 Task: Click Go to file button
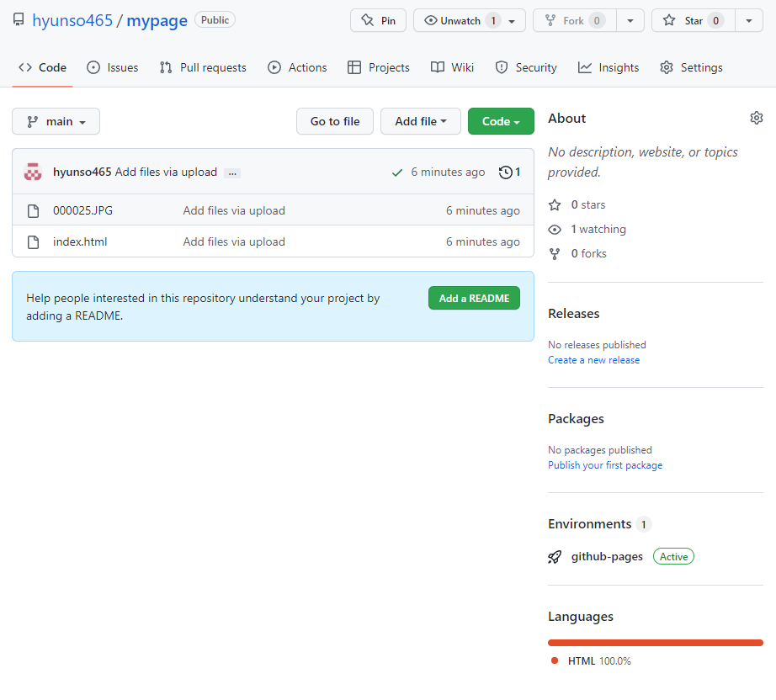335,121
